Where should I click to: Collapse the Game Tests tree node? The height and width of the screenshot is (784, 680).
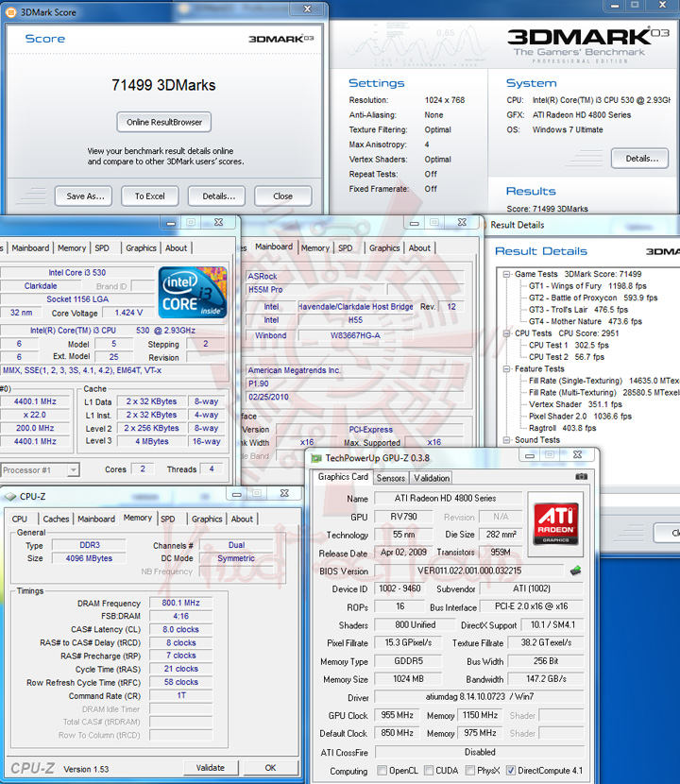[x=506, y=274]
